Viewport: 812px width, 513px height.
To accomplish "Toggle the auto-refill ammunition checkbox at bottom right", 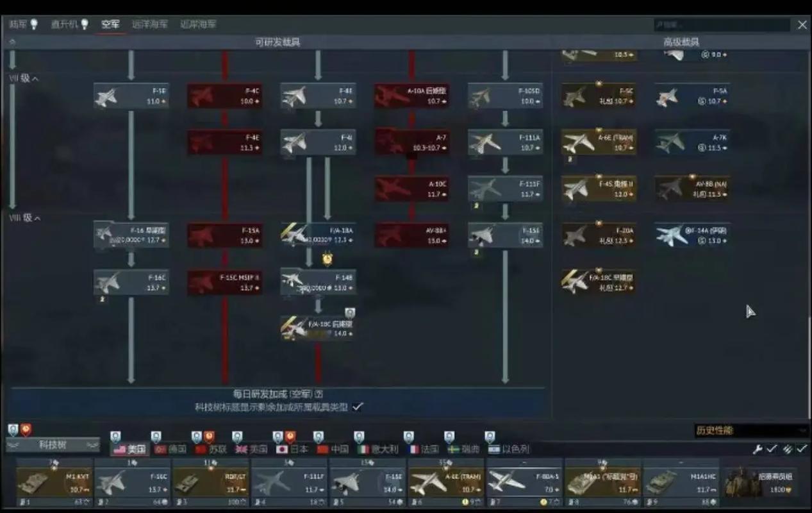I will pos(801,449).
